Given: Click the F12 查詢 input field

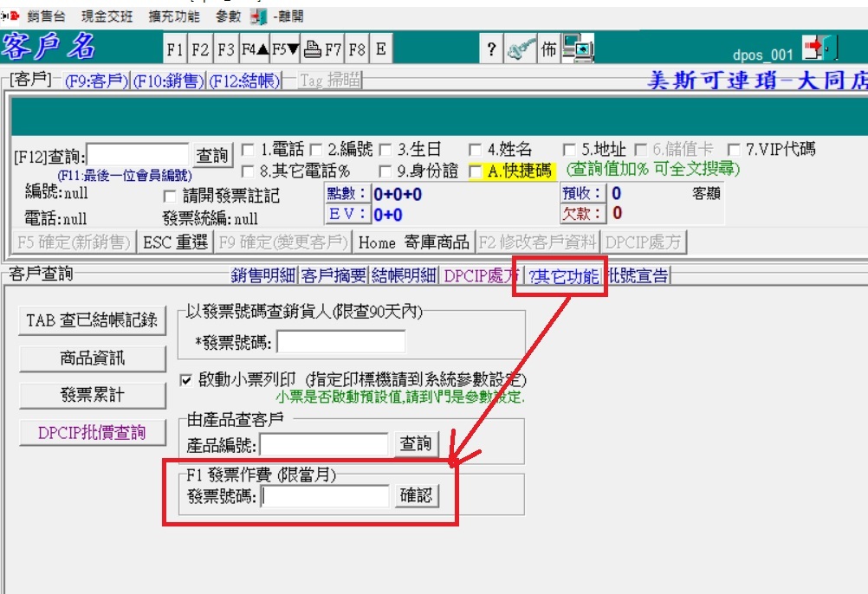Looking at the screenshot, I should pyautogui.click(x=138, y=155).
